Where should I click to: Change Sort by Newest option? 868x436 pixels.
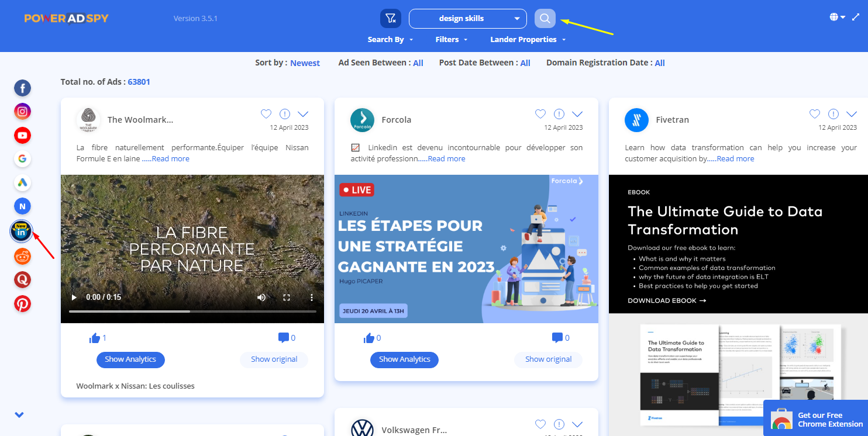(305, 63)
